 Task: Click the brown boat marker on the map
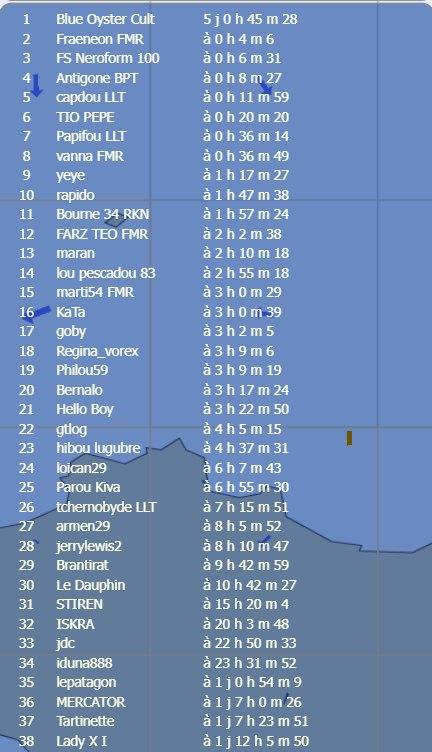(x=350, y=438)
